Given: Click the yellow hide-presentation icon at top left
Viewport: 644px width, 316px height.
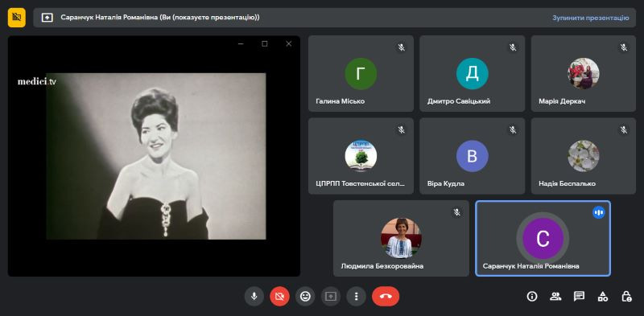Looking at the screenshot, I should click(17, 17).
